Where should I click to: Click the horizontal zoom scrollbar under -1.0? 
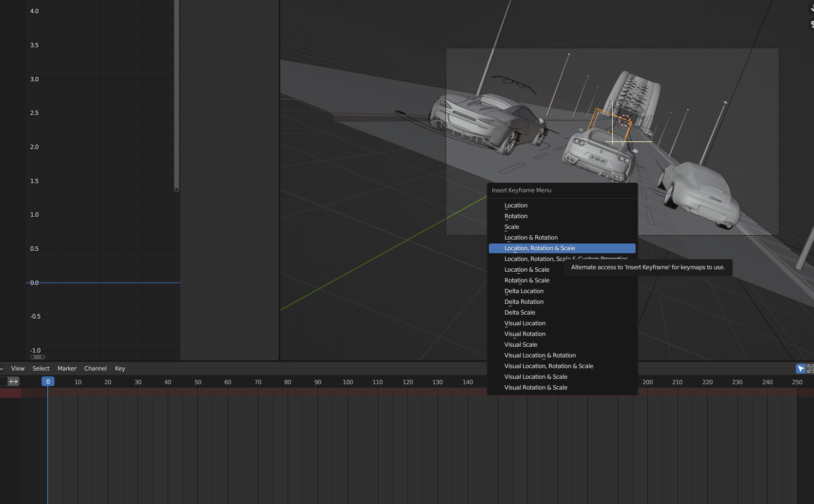pyautogui.click(x=38, y=357)
